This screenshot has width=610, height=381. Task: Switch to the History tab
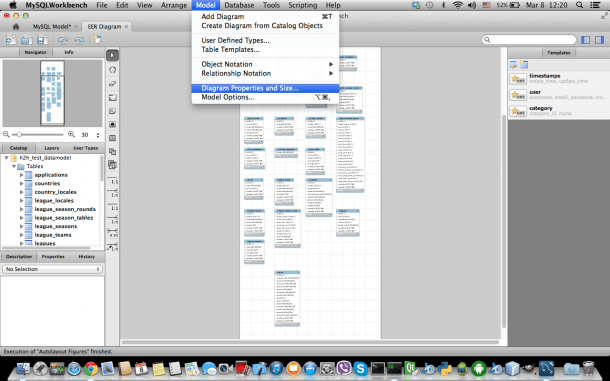86,257
